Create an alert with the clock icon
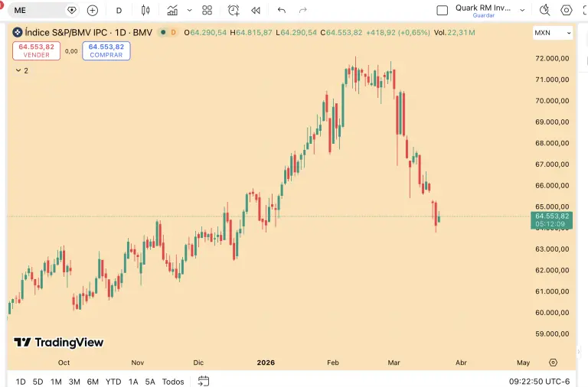588x387 pixels. click(x=234, y=11)
